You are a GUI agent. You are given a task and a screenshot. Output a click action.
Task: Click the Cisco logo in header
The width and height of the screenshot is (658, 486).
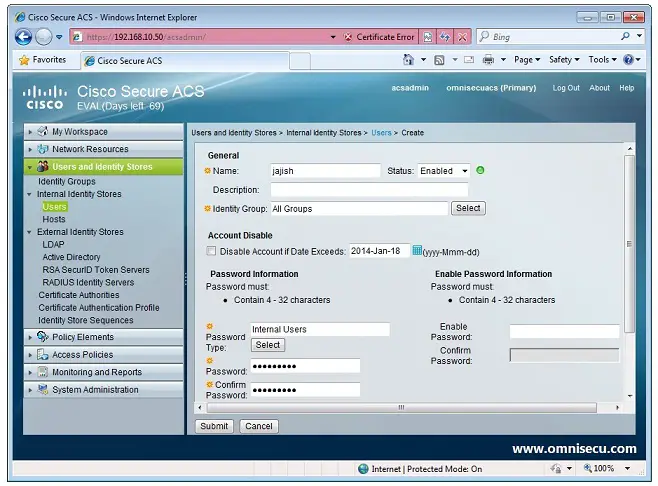(45, 97)
